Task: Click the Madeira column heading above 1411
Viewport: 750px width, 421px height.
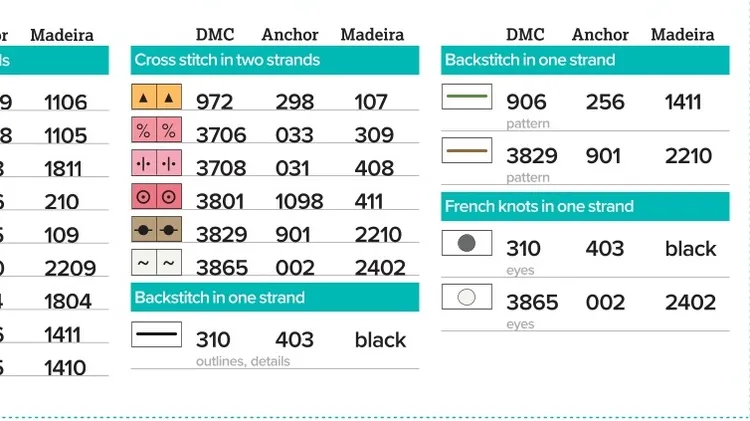Action: click(682, 35)
